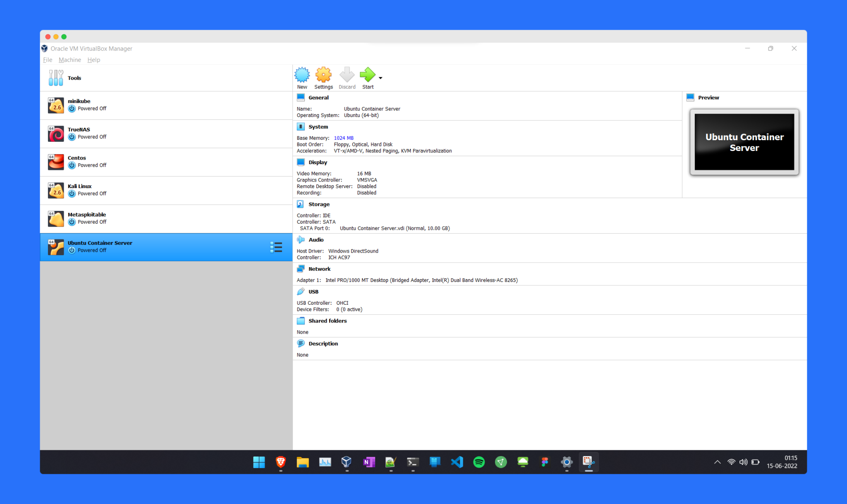Screen dimensions: 847x504
Task: Click the Shared folders section icon
Action: click(301, 320)
